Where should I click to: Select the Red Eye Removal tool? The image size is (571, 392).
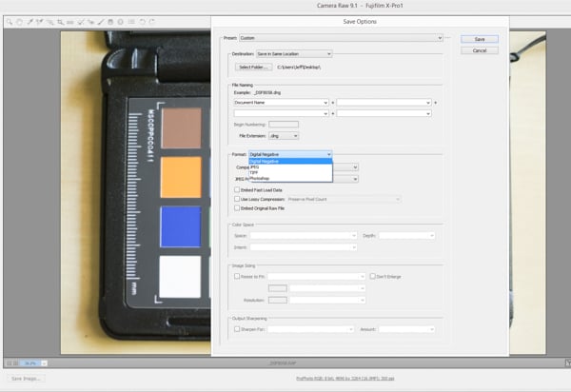(x=90, y=22)
